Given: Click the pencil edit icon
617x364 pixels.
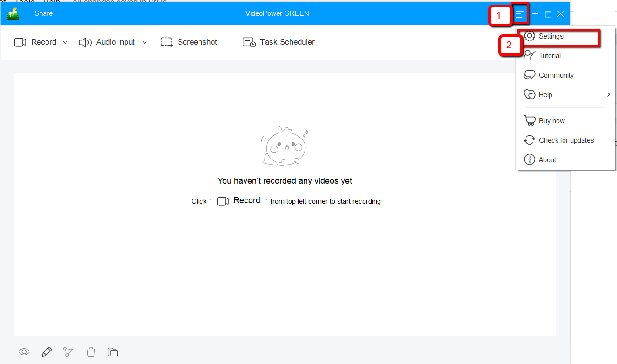Looking at the screenshot, I should pos(46,352).
